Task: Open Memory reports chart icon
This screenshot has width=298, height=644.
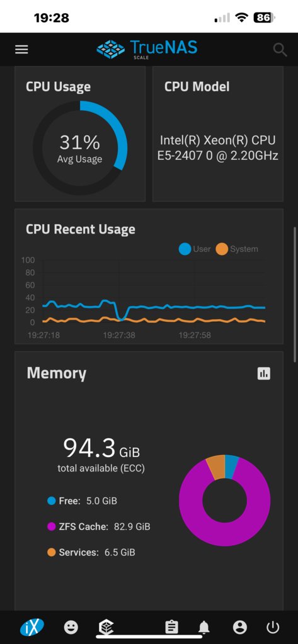Action: click(x=264, y=373)
